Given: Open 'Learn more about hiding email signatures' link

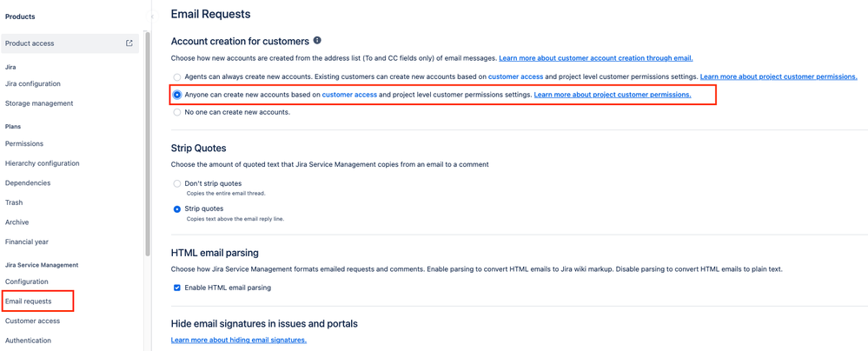Looking at the screenshot, I should click(239, 340).
